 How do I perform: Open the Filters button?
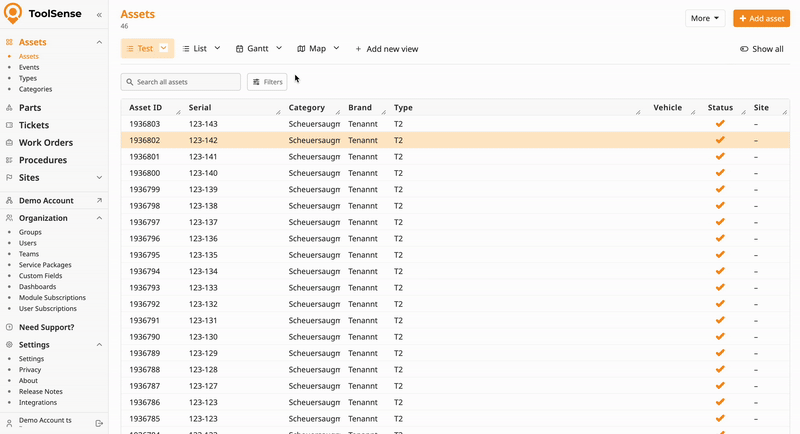[x=267, y=82]
